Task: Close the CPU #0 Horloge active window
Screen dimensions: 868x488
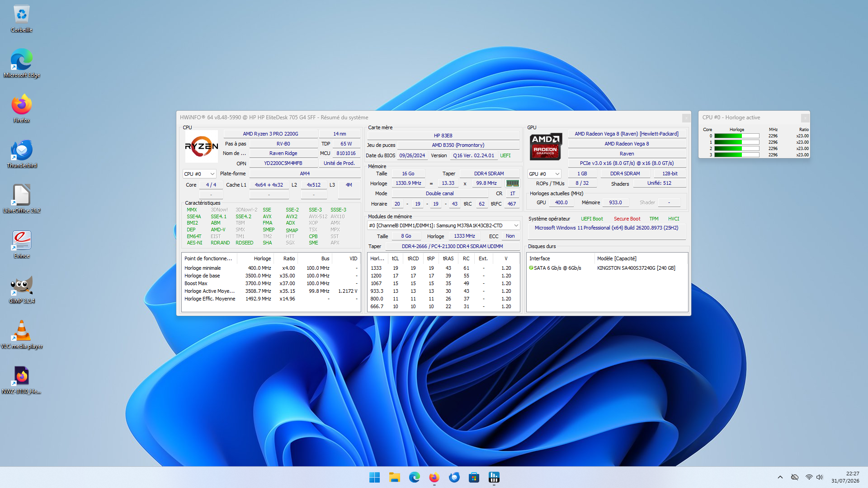Action: 805,117
